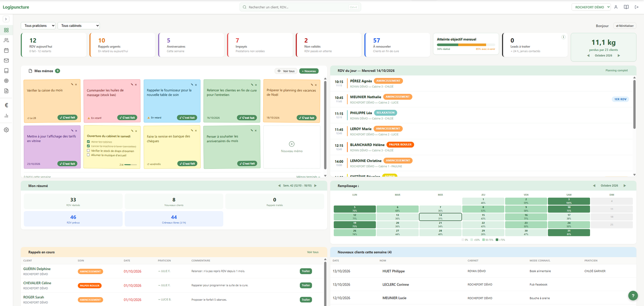Uncheck 'Aérer les cabines' checkbox
This screenshot has width=644, height=306.
click(x=89, y=142)
